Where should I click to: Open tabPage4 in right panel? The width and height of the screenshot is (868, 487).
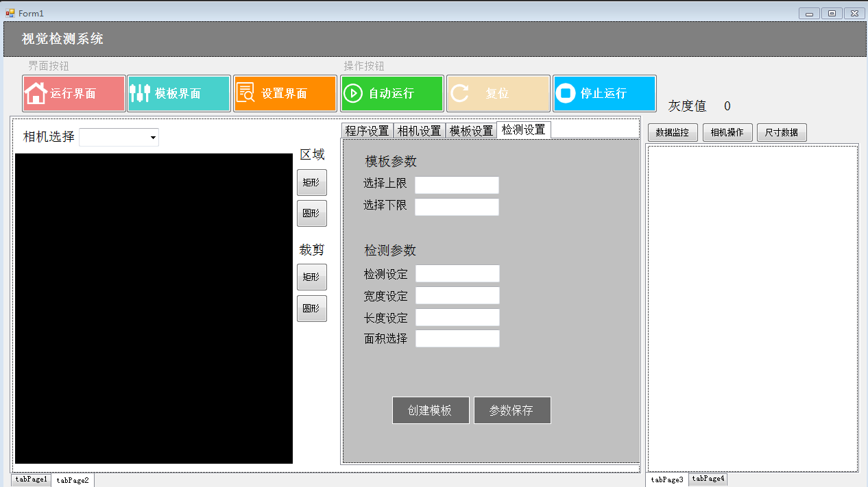tap(708, 479)
